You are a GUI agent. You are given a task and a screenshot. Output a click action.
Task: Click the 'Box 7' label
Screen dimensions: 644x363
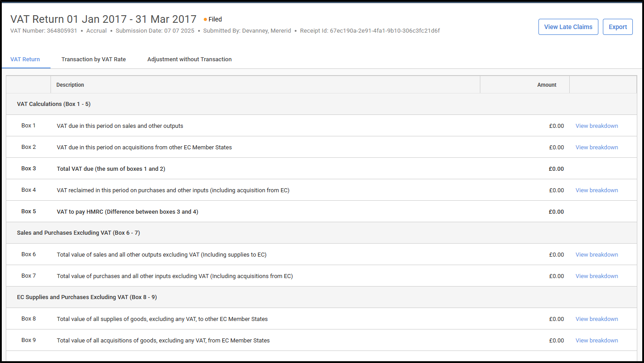click(29, 276)
